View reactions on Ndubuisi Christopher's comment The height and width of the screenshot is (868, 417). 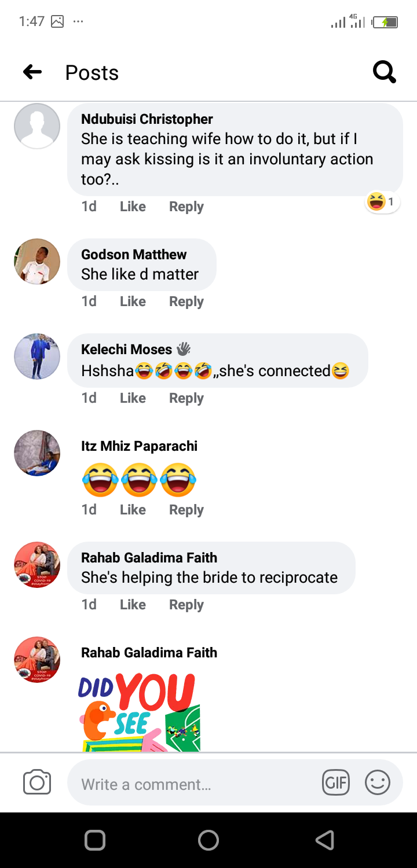point(382,202)
